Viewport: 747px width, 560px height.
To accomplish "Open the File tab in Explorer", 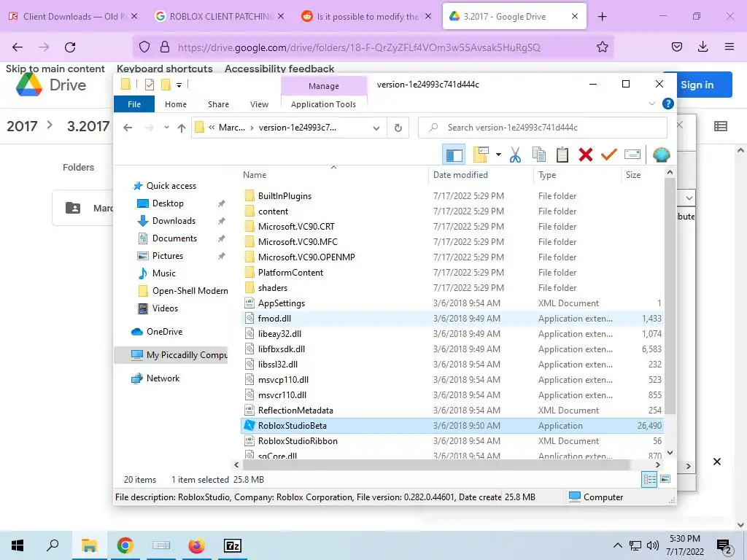I will pos(134,104).
